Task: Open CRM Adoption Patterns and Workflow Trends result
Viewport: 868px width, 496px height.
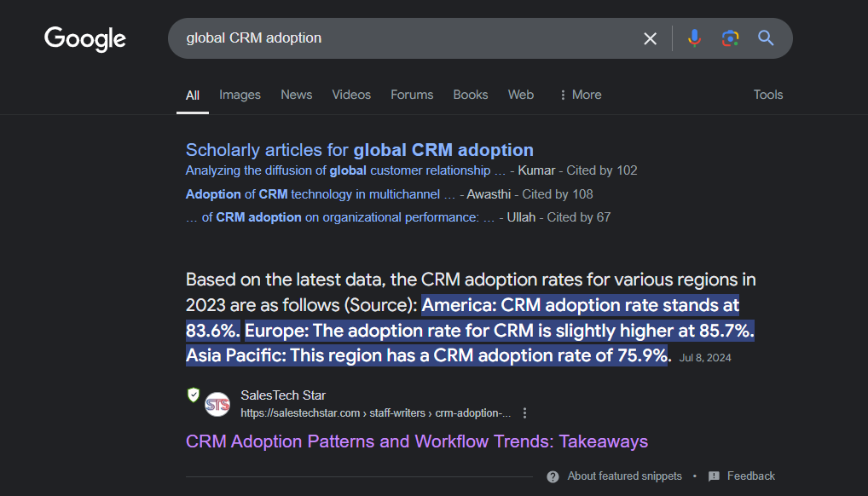Action: pos(417,441)
